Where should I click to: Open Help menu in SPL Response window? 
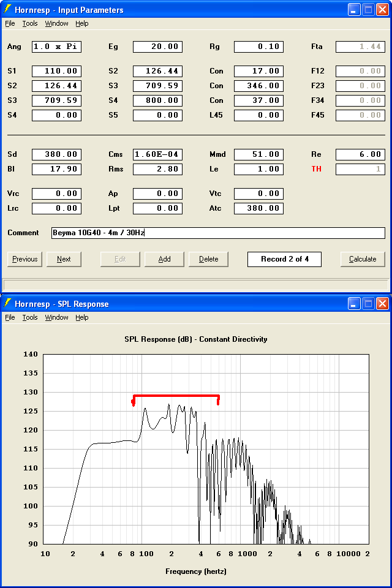click(x=82, y=317)
